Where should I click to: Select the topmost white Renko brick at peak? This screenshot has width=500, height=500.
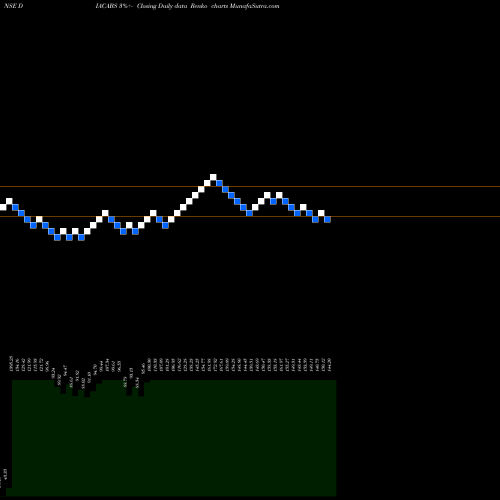[213, 177]
